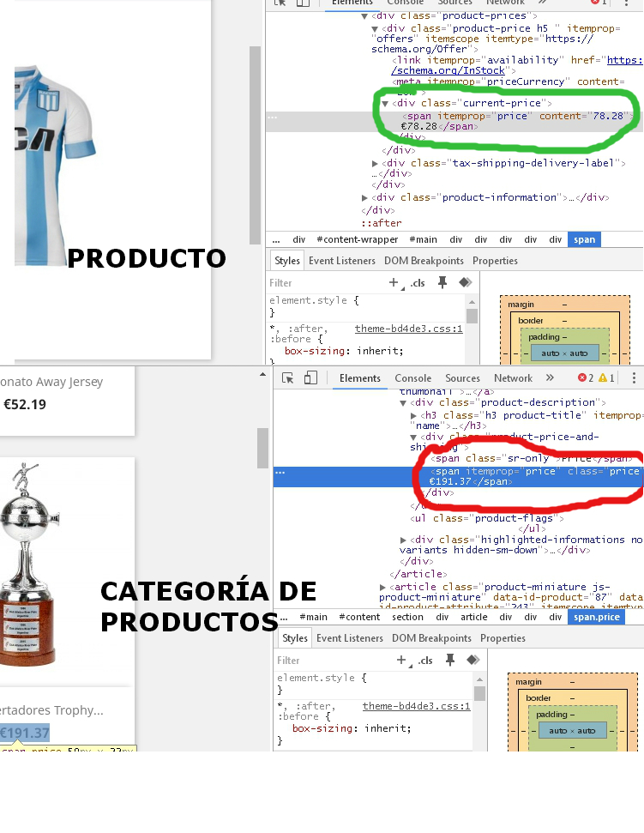Switch to Console tab in lower DevTools
This screenshot has height=833, width=644.
412,377
